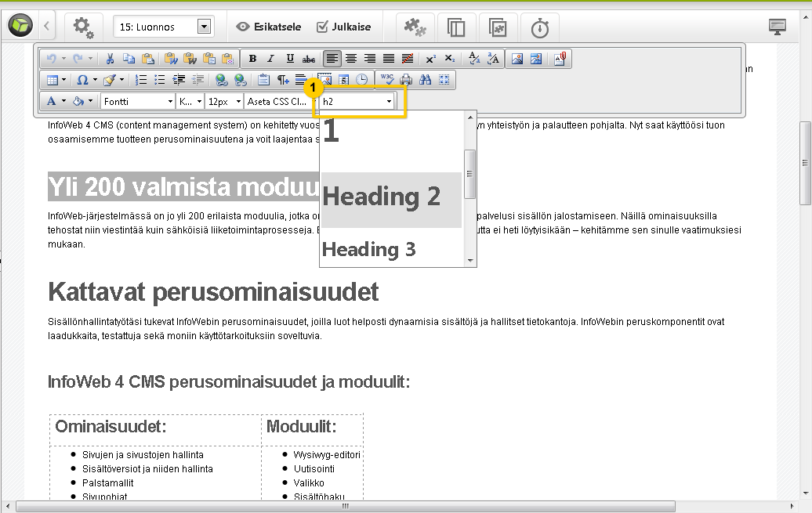Toggle center alignment
812x513 pixels.
coord(351,59)
